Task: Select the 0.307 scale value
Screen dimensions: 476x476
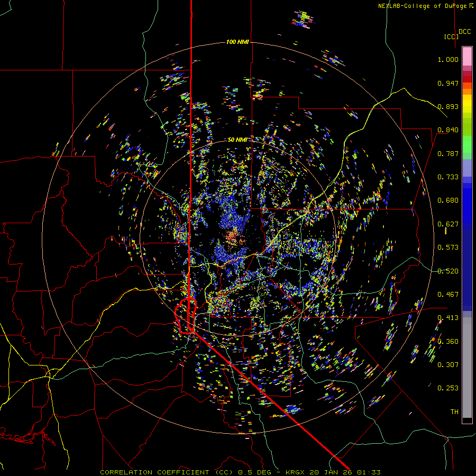Action: tap(448, 365)
